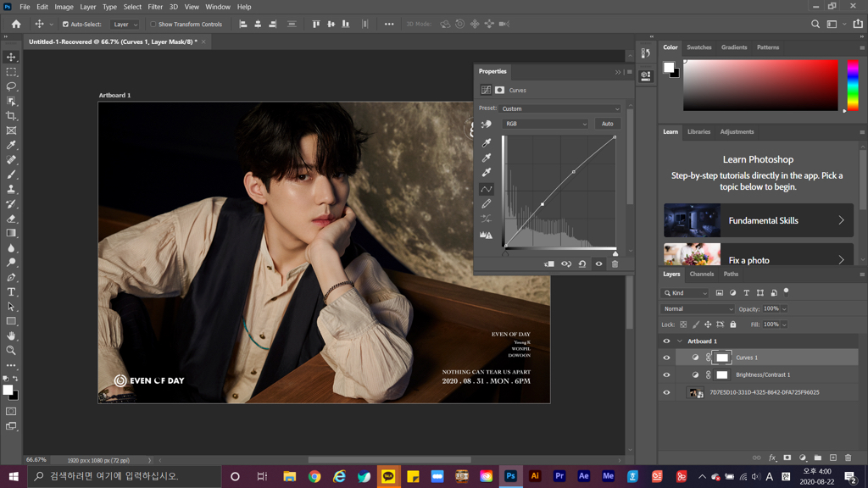
Task: Toggle Curves layer visibility in Properties panel
Action: pyautogui.click(x=598, y=264)
